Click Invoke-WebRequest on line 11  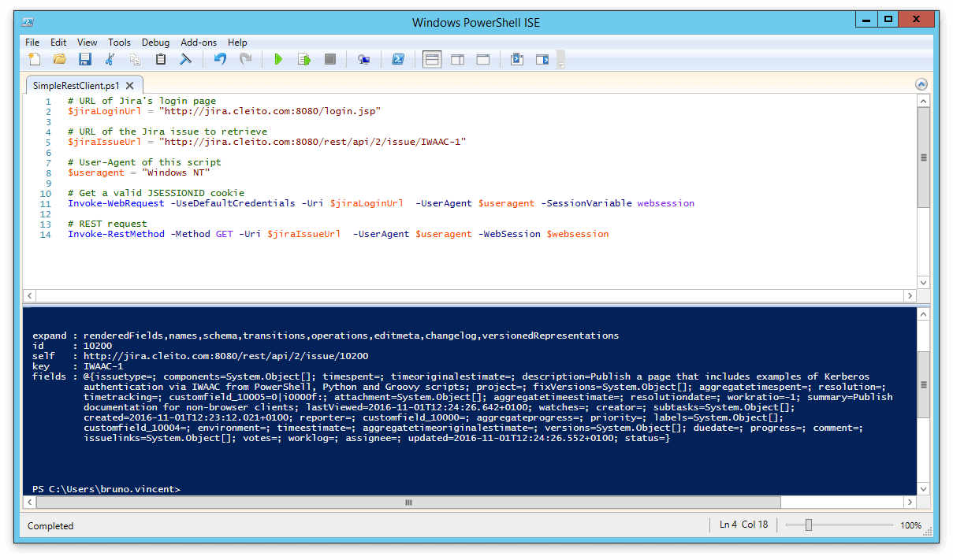[x=116, y=203]
